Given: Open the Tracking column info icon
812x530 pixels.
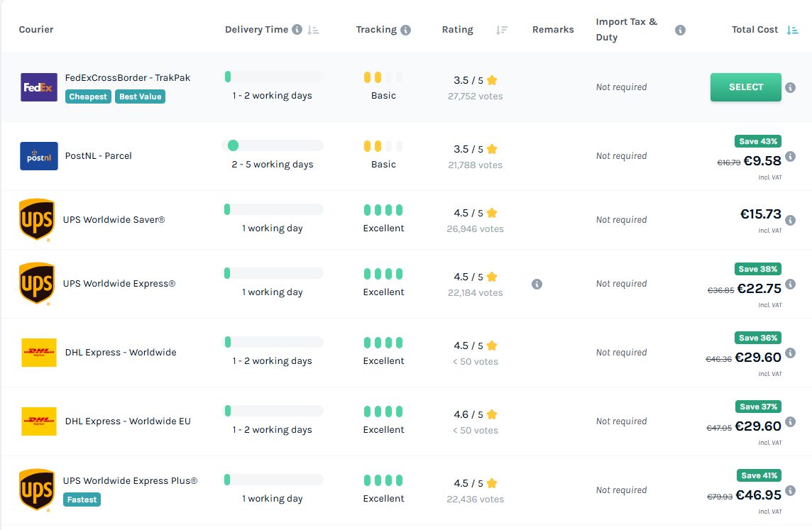Looking at the screenshot, I should pos(405,30).
